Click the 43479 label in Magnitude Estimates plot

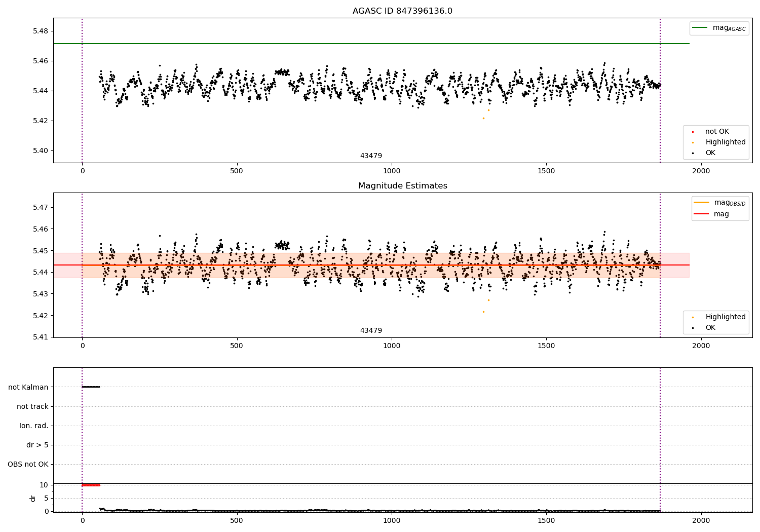click(371, 331)
